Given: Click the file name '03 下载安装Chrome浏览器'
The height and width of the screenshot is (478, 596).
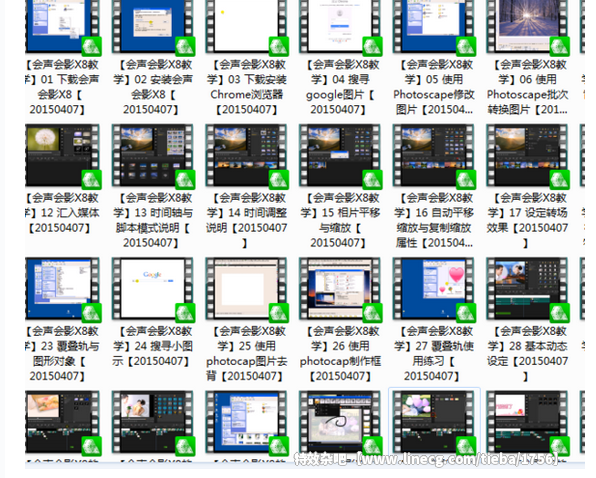Looking at the screenshot, I should (246, 87).
